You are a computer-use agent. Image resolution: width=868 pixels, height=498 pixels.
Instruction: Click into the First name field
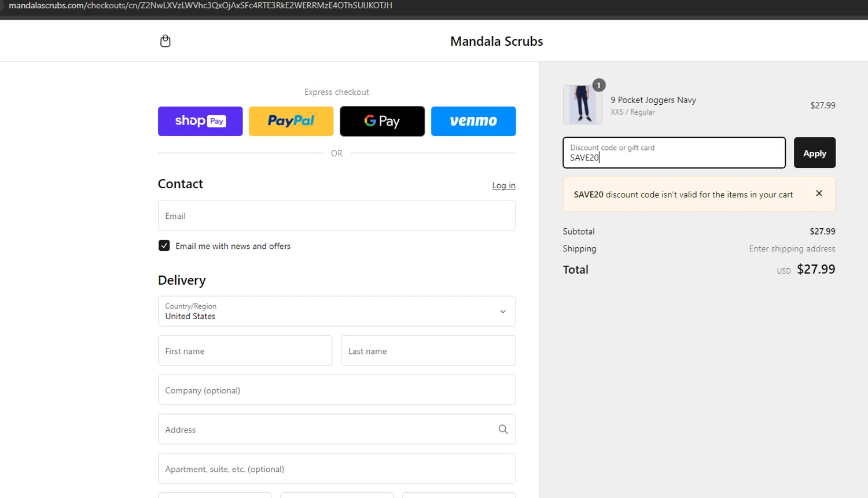[245, 350]
